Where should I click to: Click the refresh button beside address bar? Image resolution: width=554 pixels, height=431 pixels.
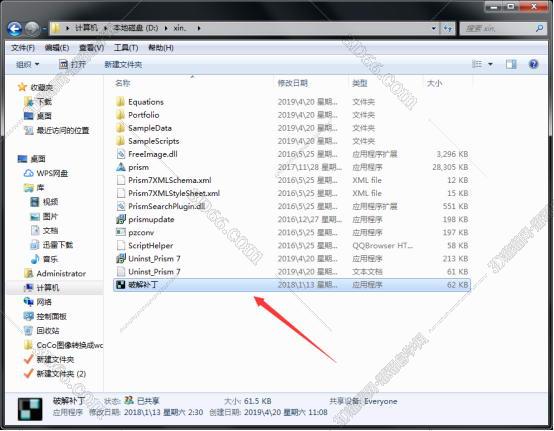click(448, 28)
